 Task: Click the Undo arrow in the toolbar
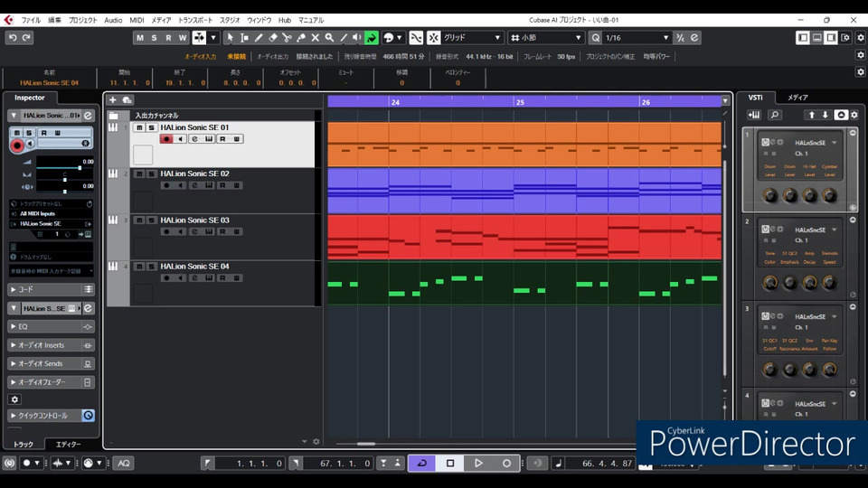(x=12, y=38)
